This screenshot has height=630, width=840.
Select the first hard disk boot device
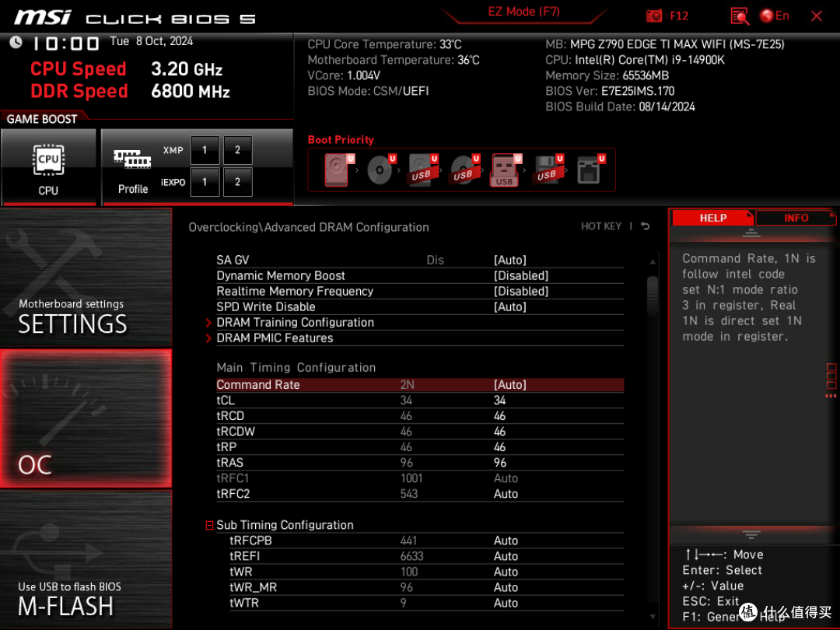point(338,170)
